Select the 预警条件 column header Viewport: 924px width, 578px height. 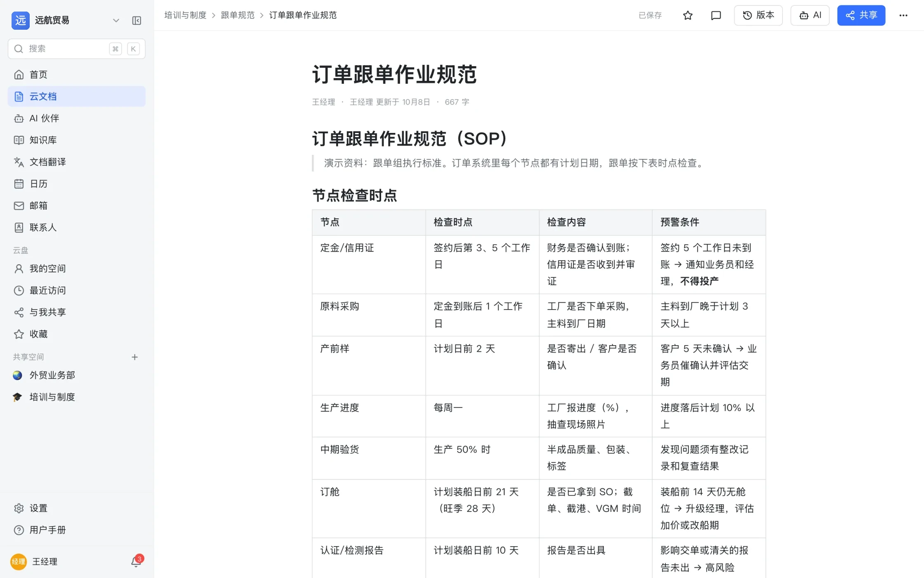pyautogui.click(x=709, y=222)
